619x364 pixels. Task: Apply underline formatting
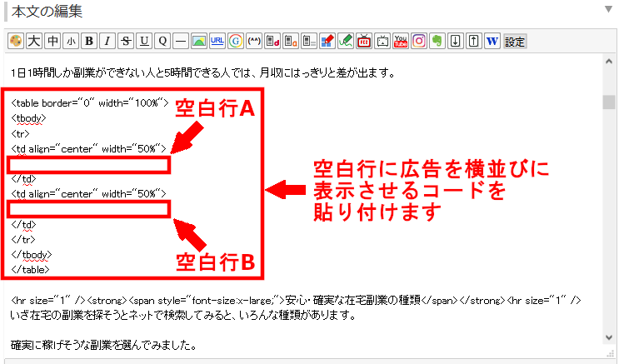(x=144, y=41)
